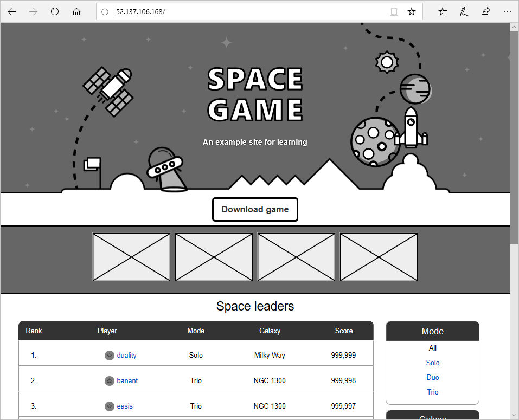Open the add notes pen tool

coord(464,12)
